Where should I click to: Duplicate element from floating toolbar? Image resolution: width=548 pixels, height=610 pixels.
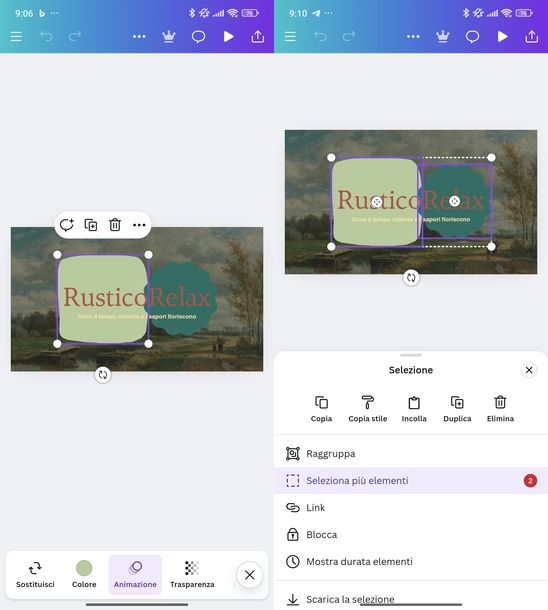91,225
